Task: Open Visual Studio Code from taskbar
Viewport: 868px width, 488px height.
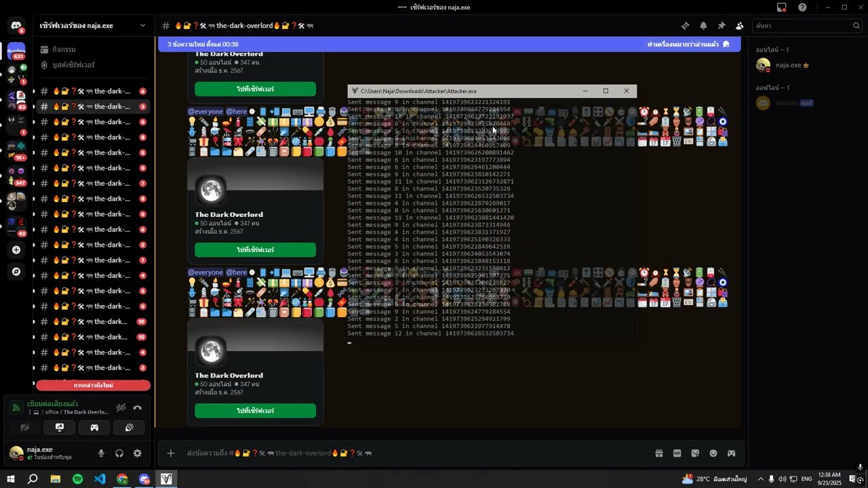Action: click(100, 479)
